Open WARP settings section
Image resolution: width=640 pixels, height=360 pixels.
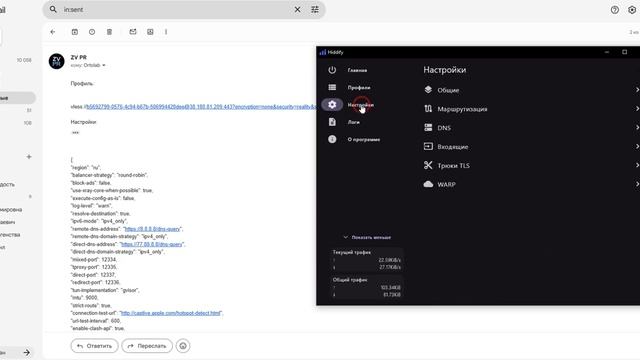click(x=531, y=184)
